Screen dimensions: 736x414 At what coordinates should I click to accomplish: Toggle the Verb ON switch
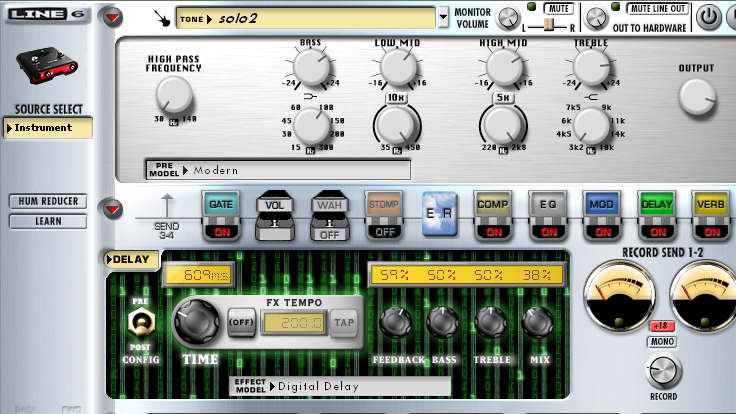coord(712,232)
